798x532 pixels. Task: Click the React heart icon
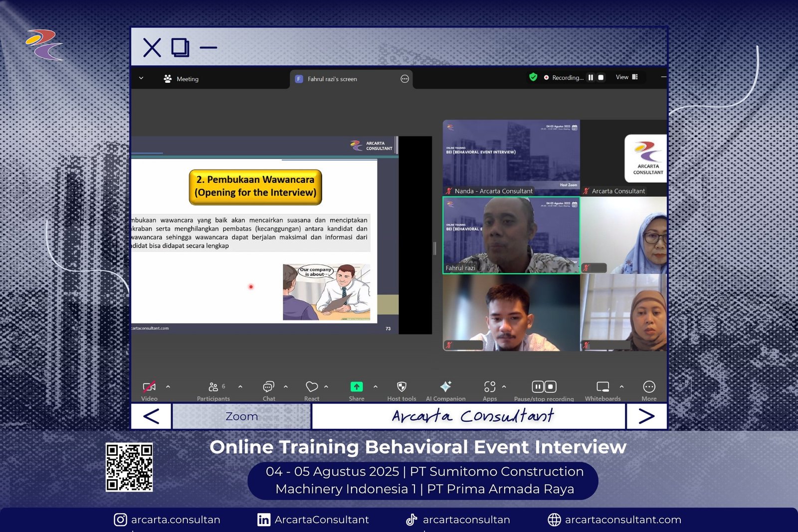[312, 387]
